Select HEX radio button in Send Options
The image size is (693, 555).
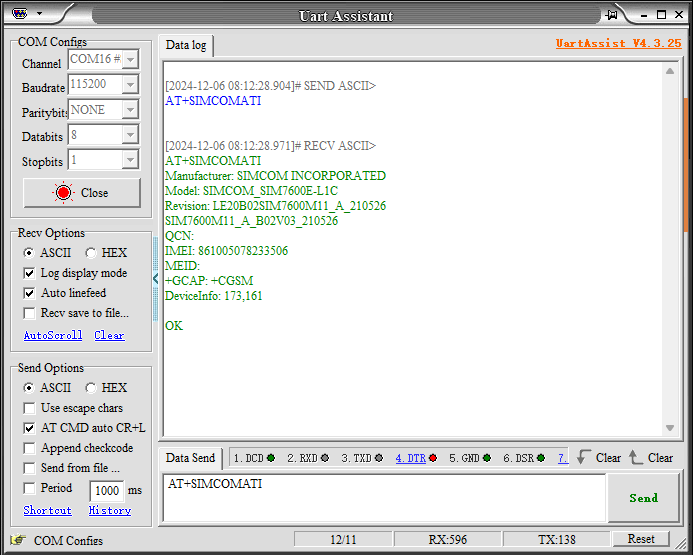click(x=91, y=388)
